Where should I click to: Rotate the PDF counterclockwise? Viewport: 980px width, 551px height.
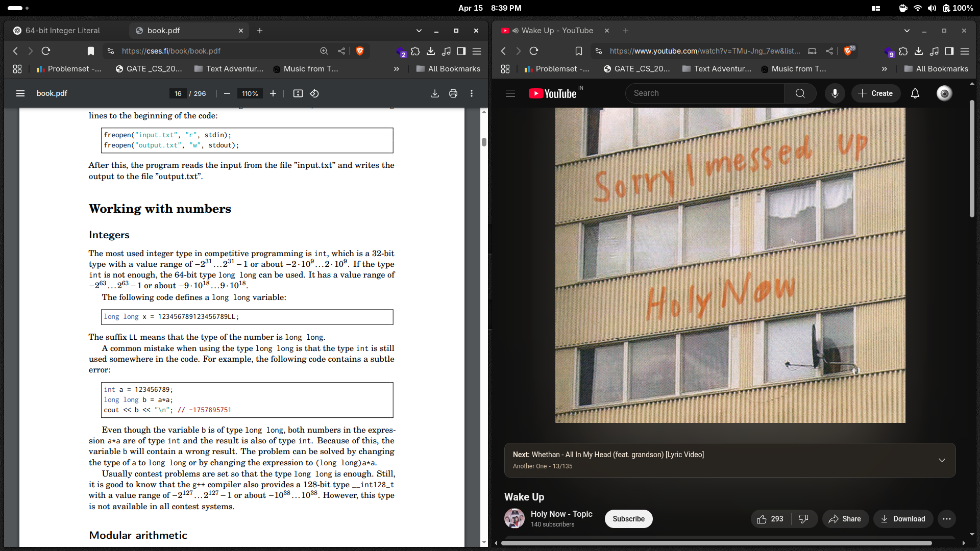[314, 93]
